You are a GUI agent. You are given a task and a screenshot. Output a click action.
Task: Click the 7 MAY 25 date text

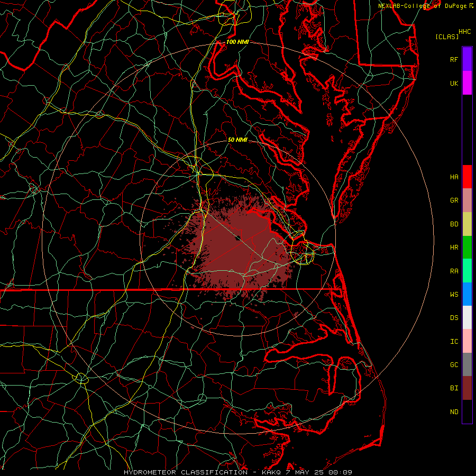coord(305,472)
